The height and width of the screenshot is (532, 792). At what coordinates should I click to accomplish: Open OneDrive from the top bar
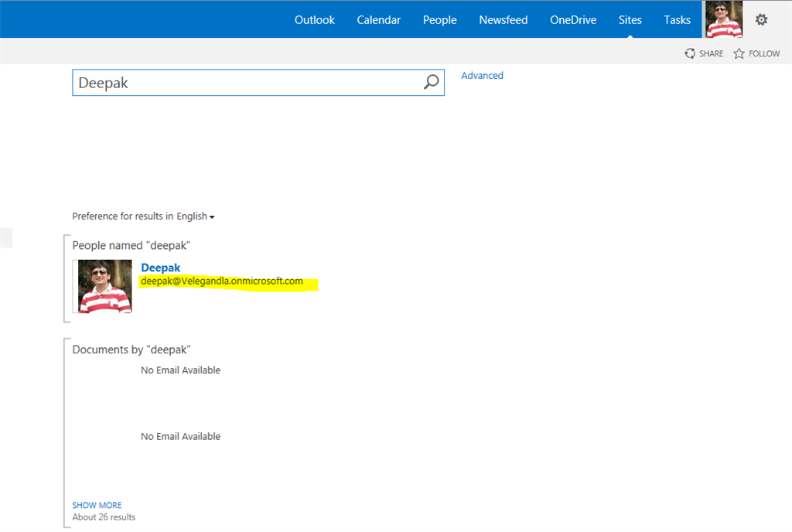click(573, 20)
